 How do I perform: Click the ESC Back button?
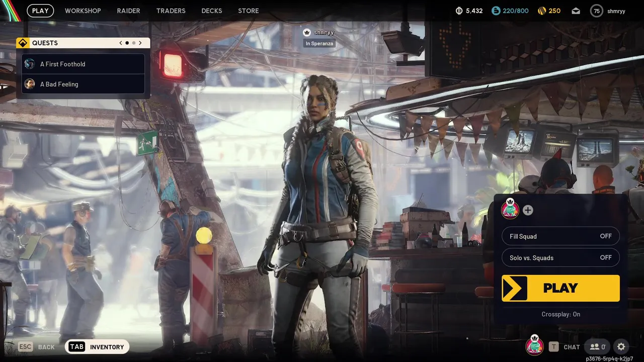tap(36, 347)
